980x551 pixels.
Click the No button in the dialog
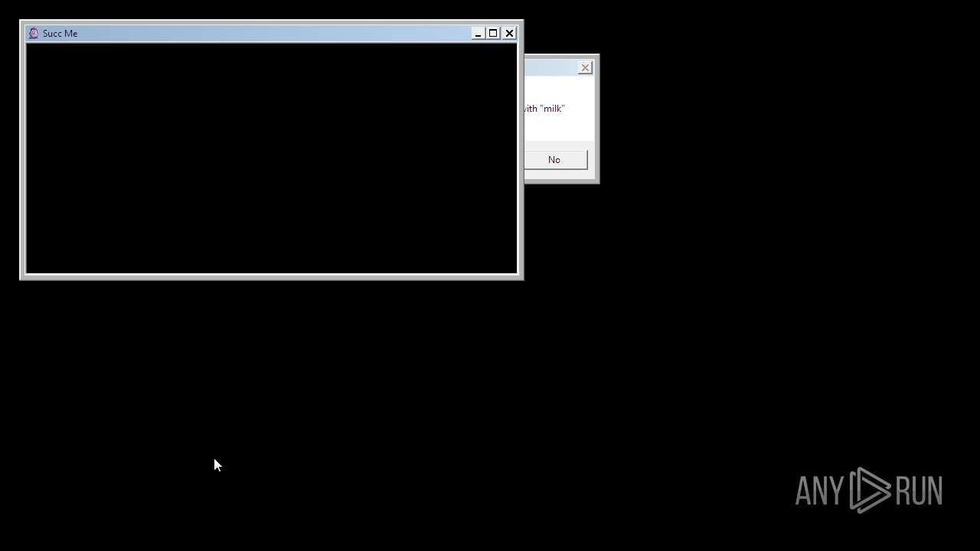(x=556, y=159)
